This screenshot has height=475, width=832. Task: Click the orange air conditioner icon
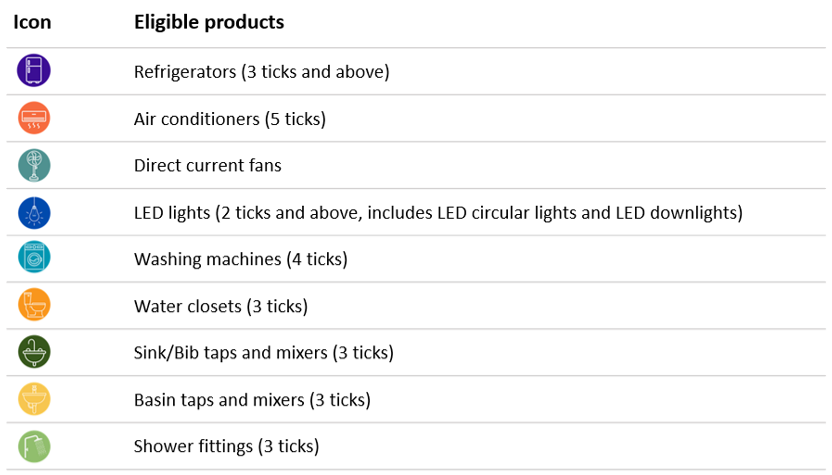[34, 118]
